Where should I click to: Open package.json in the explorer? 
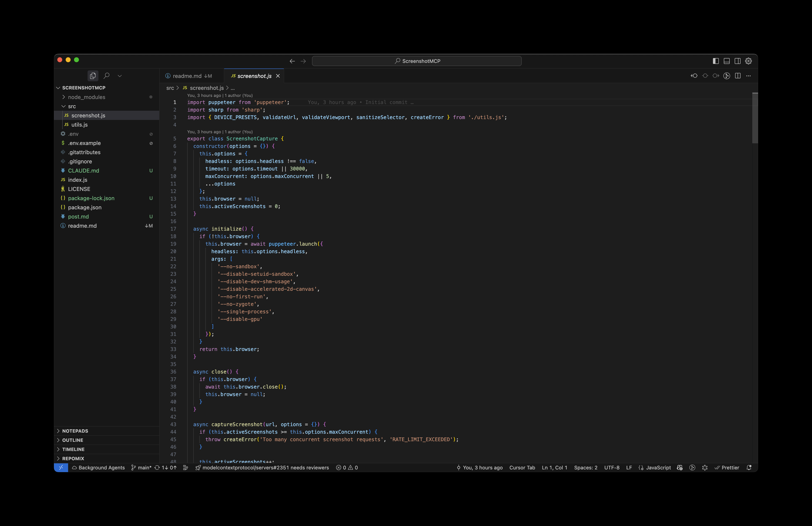tap(107, 207)
